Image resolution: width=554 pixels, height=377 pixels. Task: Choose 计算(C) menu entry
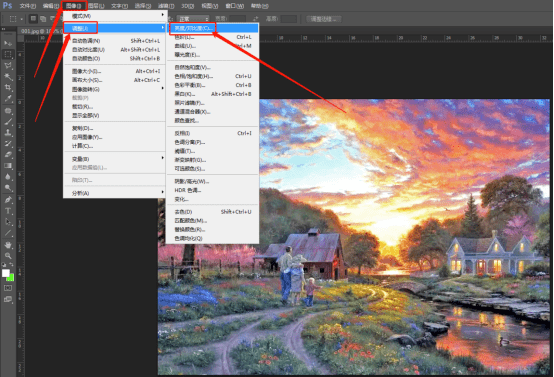click(114, 146)
